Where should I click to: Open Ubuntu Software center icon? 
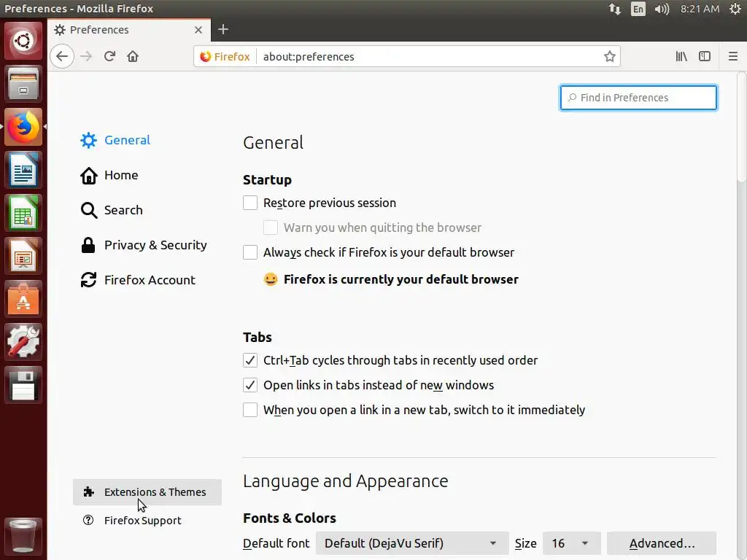(23, 299)
